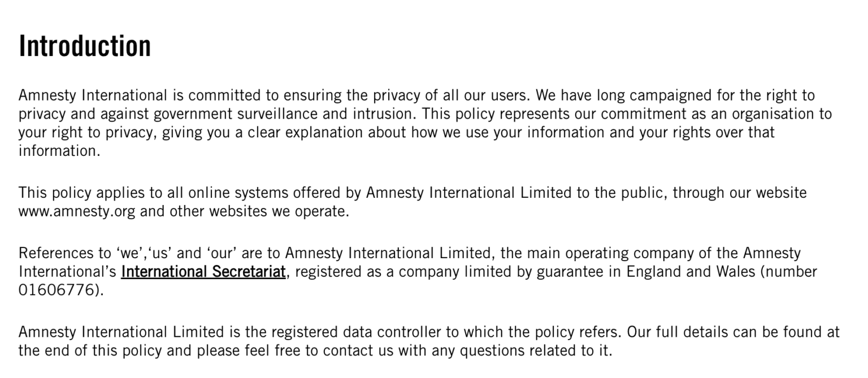The width and height of the screenshot is (868, 378).
Task: Click the www.amnesty.org website address text
Action: click(77, 212)
